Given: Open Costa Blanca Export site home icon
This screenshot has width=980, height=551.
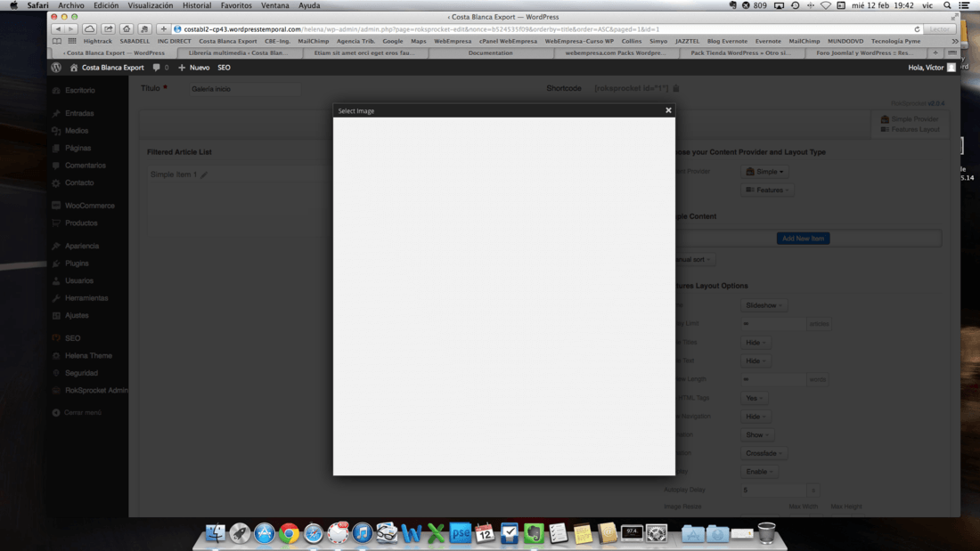Looking at the screenshot, I should (x=74, y=68).
